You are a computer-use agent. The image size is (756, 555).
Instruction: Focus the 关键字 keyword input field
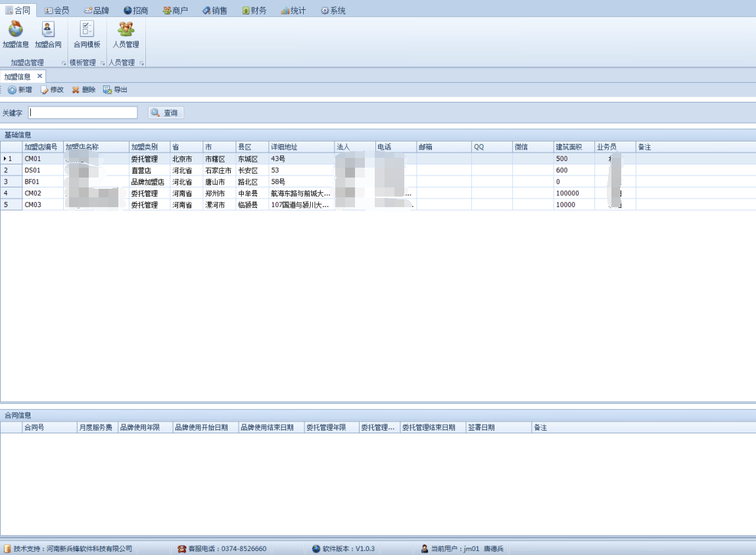[x=83, y=112]
